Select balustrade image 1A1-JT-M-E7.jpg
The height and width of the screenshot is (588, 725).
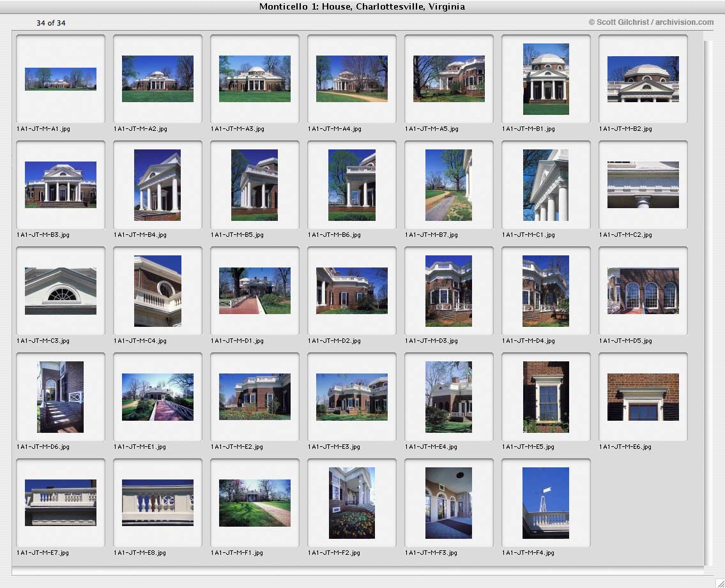[x=61, y=503]
